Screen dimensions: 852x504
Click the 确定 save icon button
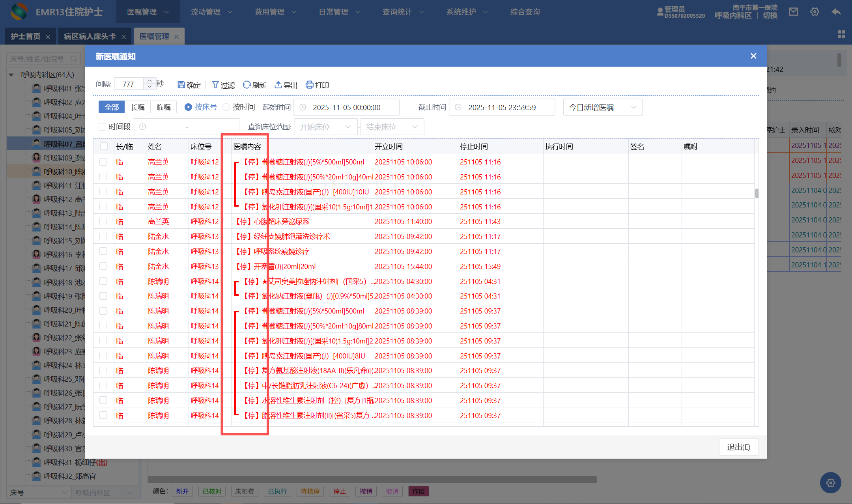[x=181, y=85]
